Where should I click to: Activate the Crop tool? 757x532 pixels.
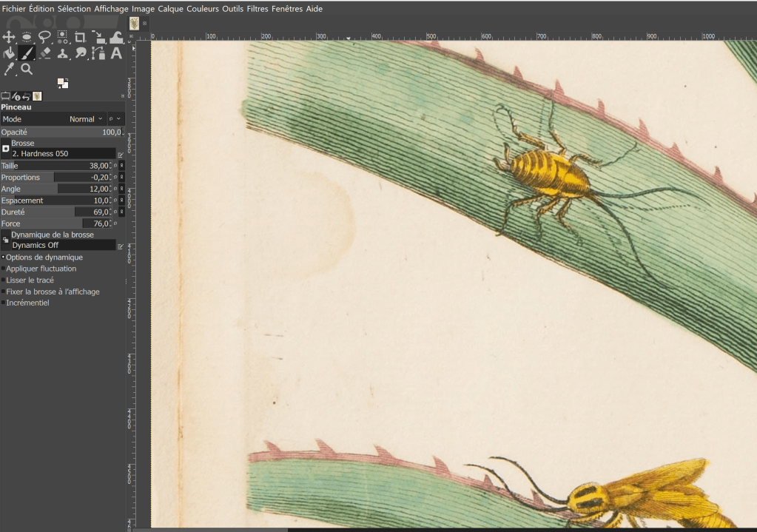(x=80, y=37)
